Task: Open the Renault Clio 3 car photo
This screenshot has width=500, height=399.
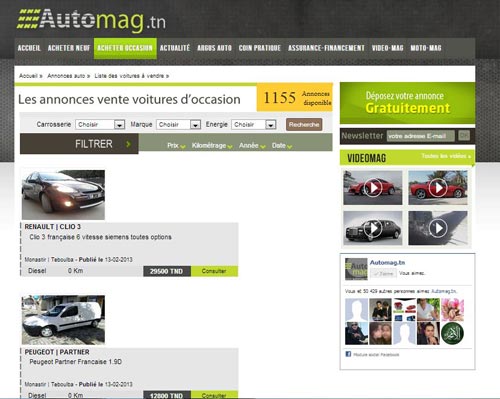Action: [63, 195]
